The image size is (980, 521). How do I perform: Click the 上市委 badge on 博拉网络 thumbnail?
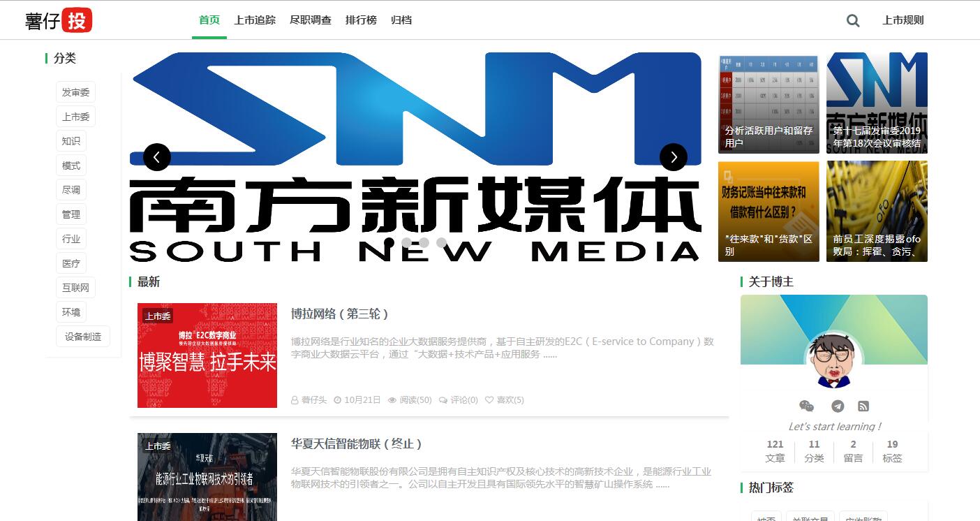[158, 316]
